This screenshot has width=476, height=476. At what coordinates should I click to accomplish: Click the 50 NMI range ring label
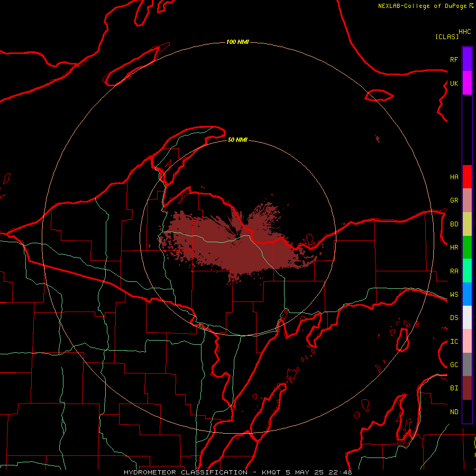pos(237,140)
